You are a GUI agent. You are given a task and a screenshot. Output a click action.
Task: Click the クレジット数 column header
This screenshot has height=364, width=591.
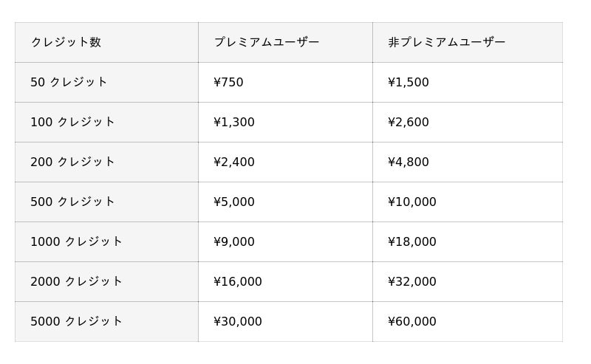click(x=66, y=42)
